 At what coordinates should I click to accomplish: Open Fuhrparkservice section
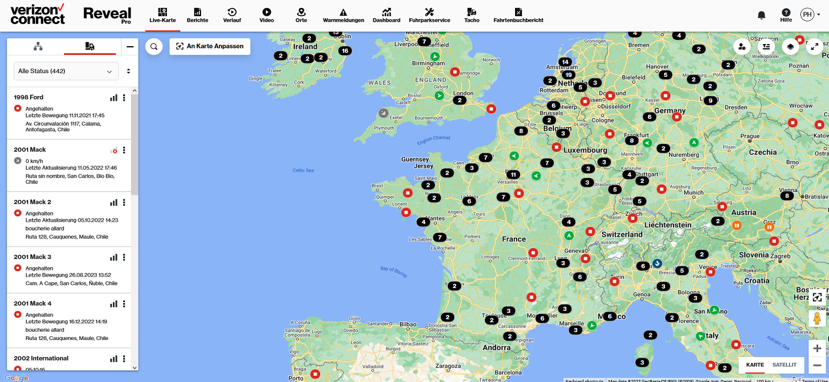coord(429,15)
